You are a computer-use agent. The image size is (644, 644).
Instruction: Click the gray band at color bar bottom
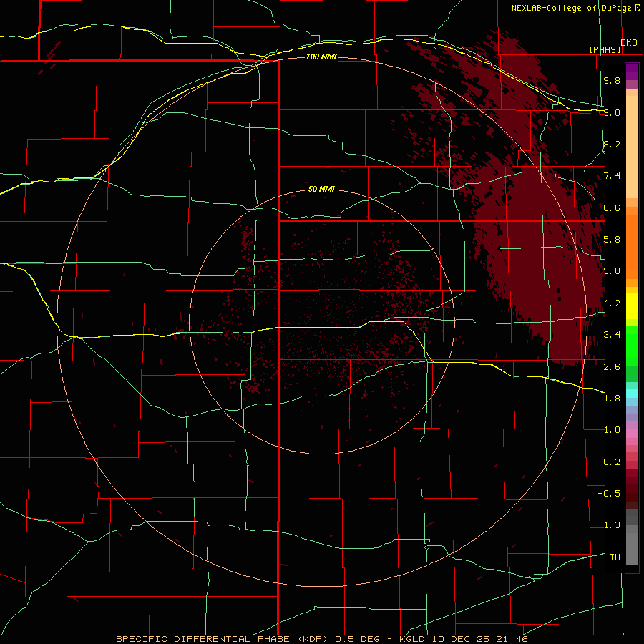point(632,545)
